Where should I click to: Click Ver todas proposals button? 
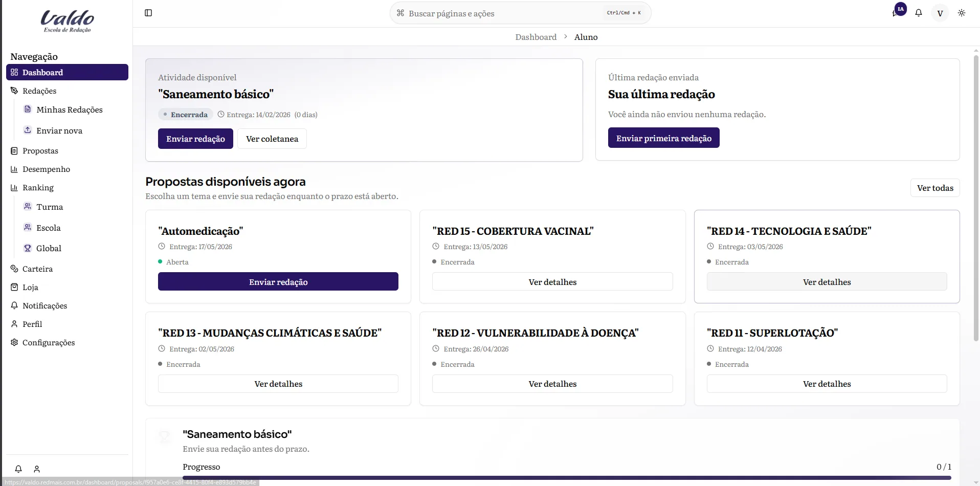click(x=935, y=188)
